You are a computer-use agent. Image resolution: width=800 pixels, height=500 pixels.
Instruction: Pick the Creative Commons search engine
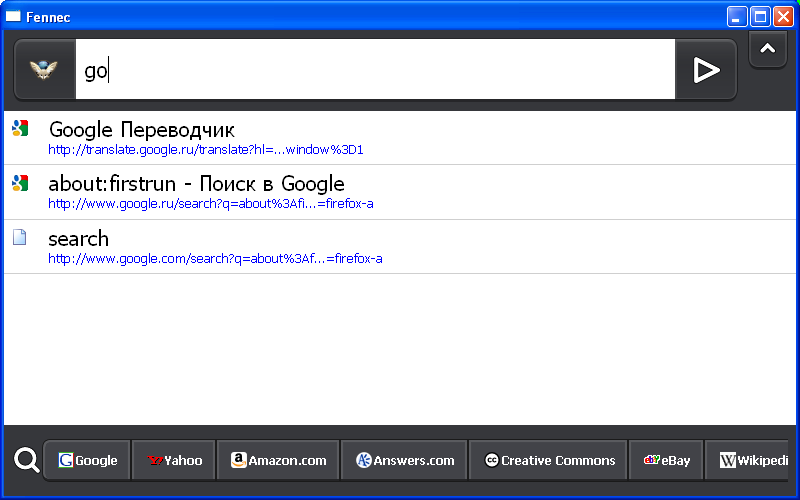point(549,461)
